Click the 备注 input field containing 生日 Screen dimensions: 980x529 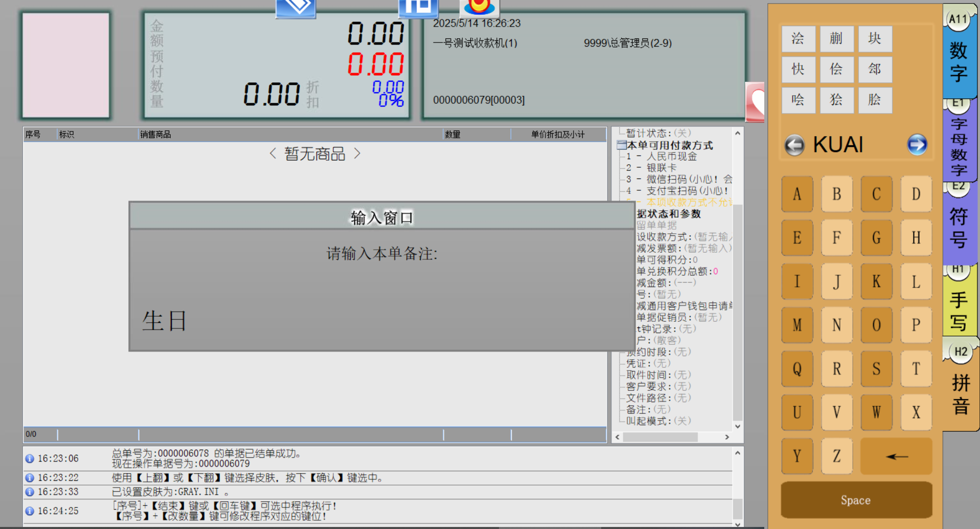[381, 321]
